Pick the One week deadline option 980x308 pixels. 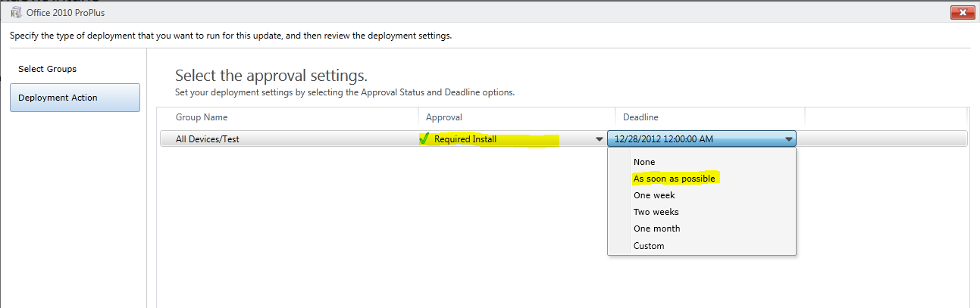click(x=654, y=195)
